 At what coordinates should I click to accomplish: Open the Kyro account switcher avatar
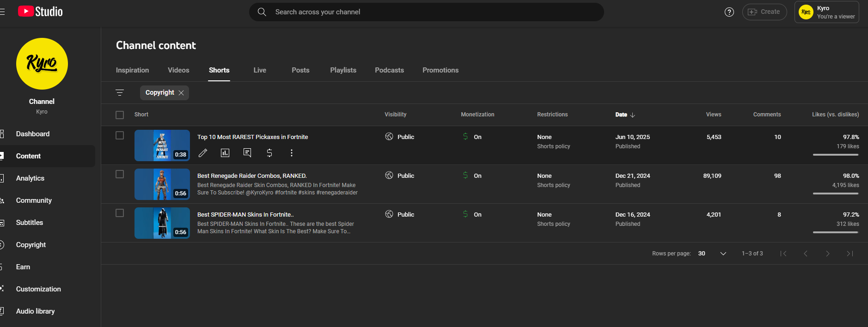[806, 12]
